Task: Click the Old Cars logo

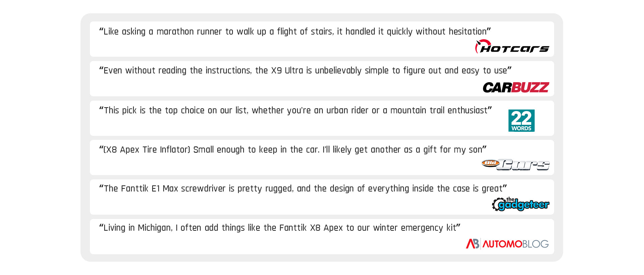Action: [x=516, y=164]
